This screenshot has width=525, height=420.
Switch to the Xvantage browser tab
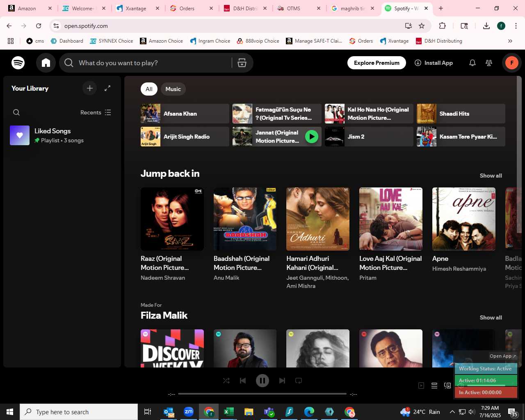tap(138, 8)
